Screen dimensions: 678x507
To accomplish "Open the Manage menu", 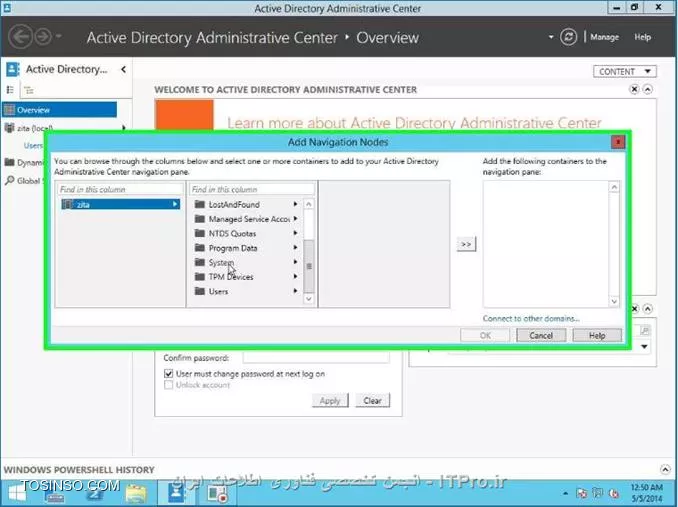I will (604, 37).
